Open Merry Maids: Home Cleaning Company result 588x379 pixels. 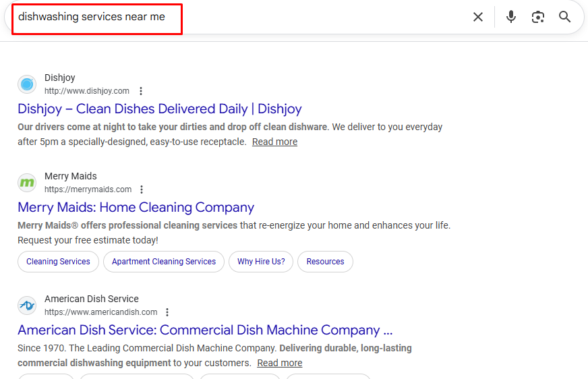[136, 207]
